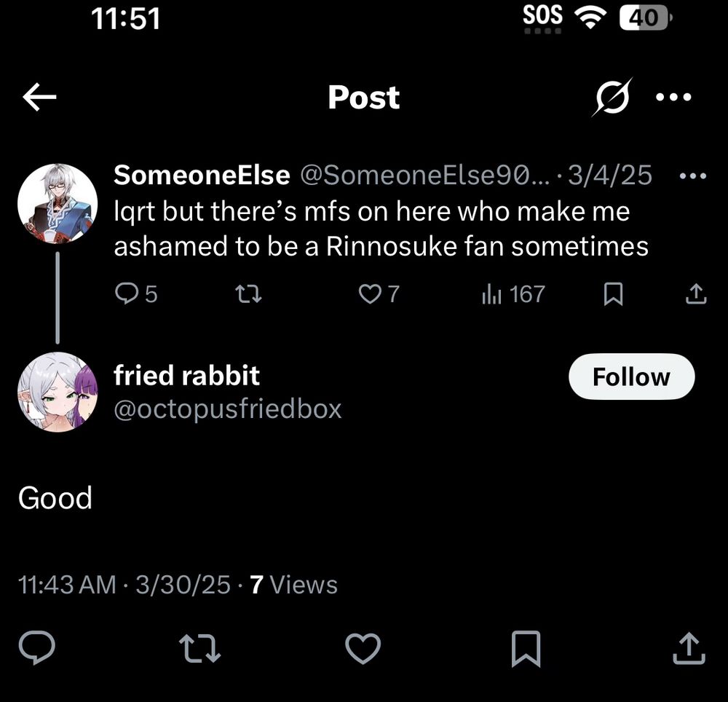The height and width of the screenshot is (702, 728).
Task: Open SomeoneElse's profile picture
Action: click(x=58, y=203)
